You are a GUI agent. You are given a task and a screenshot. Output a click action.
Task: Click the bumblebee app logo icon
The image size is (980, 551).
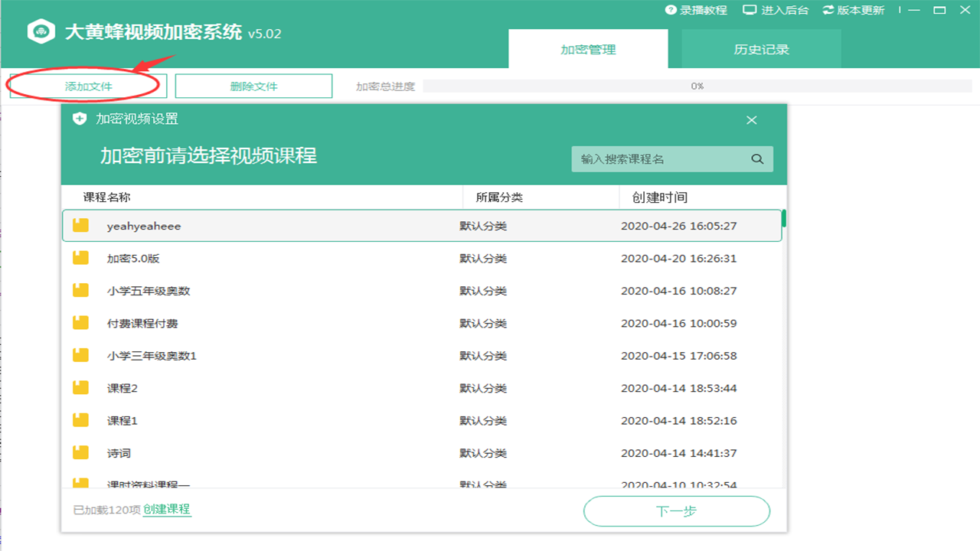[x=41, y=32]
